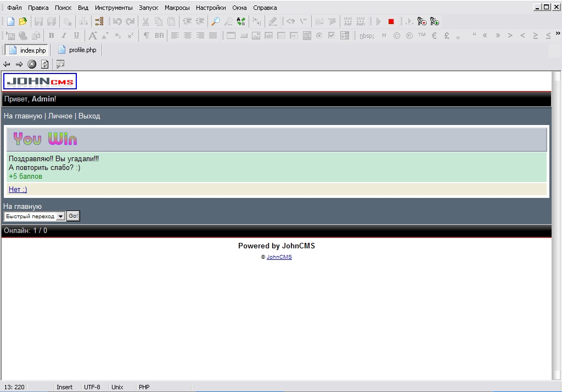Insert copyright © symbol

pyautogui.click(x=396, y=36)
